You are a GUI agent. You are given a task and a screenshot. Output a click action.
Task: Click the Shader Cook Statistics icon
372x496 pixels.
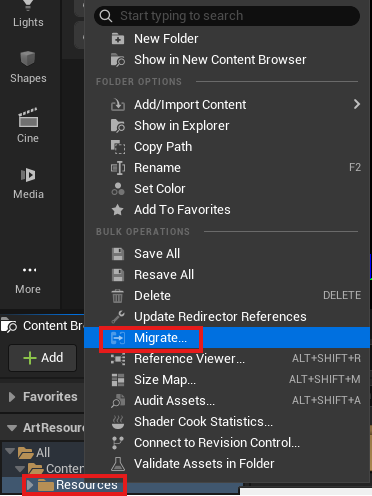(x=118, y=422)
